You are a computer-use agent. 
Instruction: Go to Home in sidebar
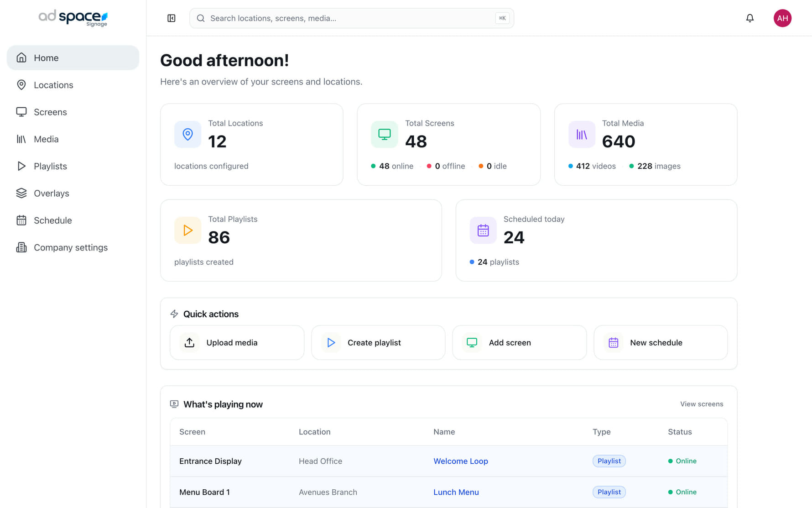pyautogui.click(x=73, y=58)
